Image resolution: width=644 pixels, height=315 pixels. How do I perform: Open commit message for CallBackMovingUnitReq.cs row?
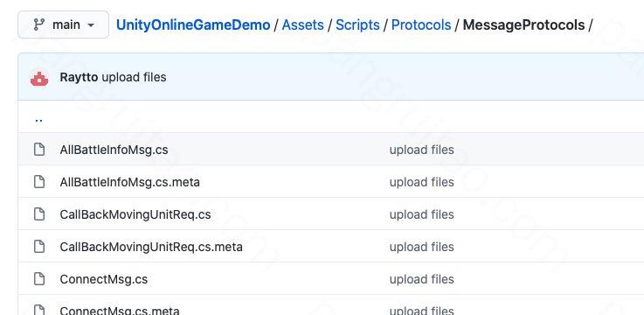(x=421, y=214)
